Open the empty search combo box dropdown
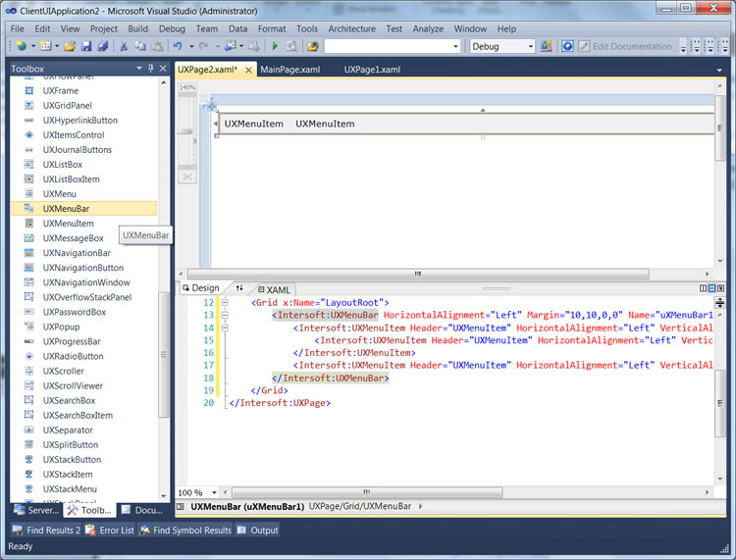Screen dimensions: 736x560 pos(455,46)
